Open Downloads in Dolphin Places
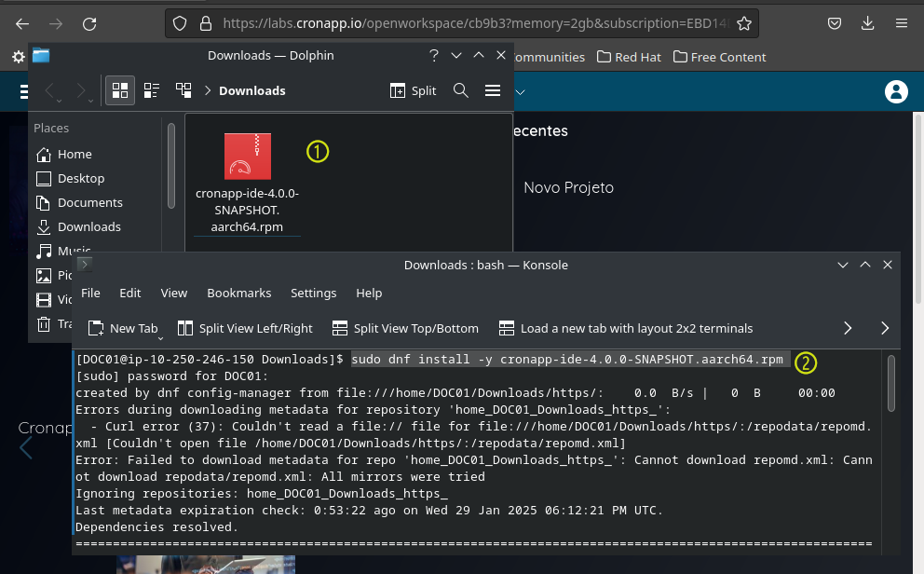Image resolution: width=924 pixels, height=574 pixels. coord(78,226)
